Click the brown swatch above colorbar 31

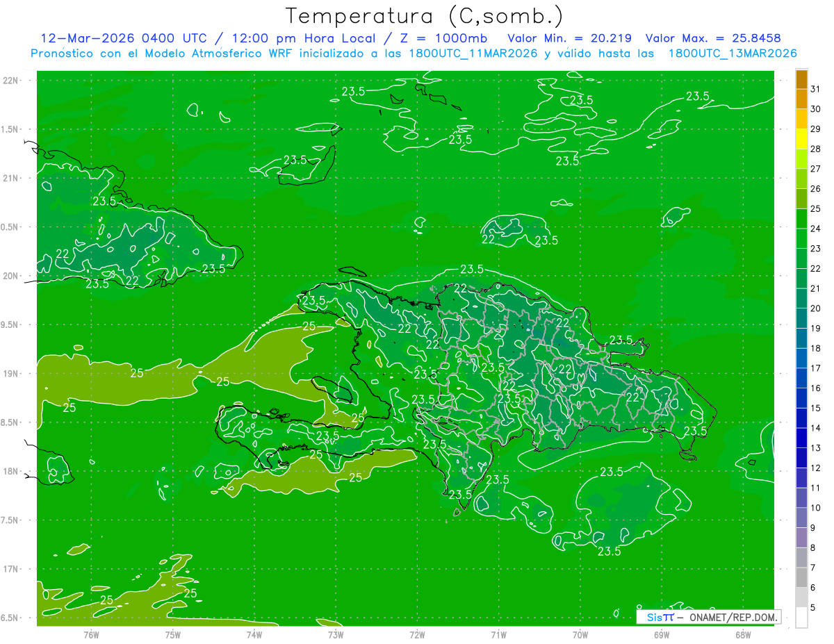pos(801,79)
